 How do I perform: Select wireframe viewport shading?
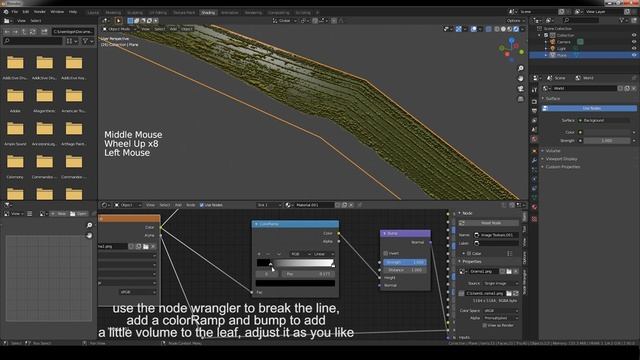497,29
